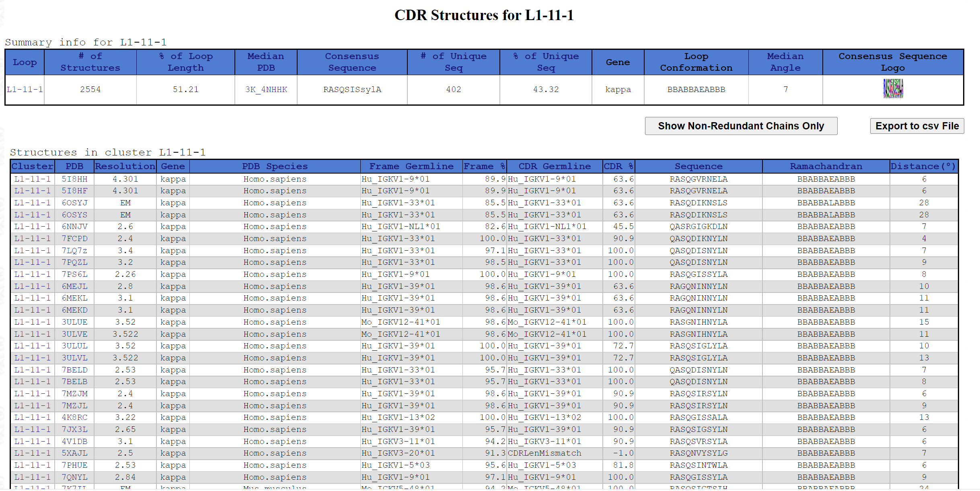Open PDB entry 6MEJL
This screenshot has width=980, height=491.
click(x=74, y=286)
